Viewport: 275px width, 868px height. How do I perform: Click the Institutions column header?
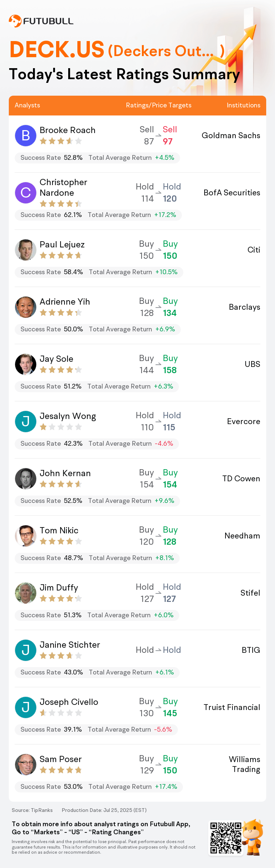tap(243, 105)
